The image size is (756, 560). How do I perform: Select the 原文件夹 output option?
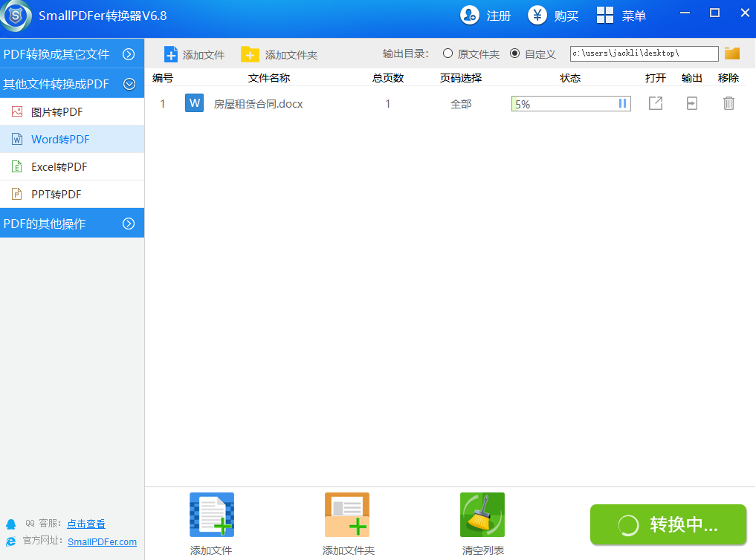448,53
